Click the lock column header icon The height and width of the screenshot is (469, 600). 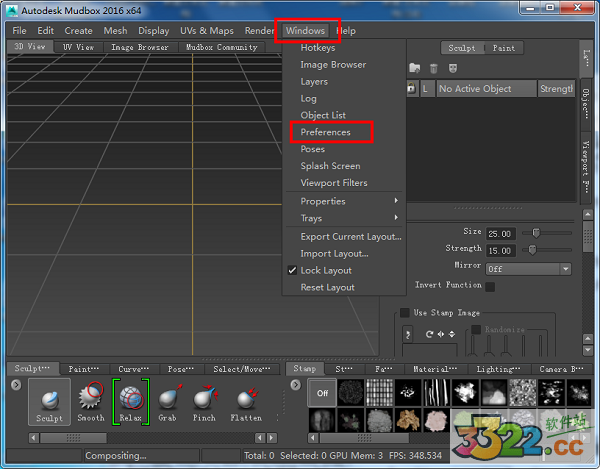pyautogui.click(x=411, y=88)
